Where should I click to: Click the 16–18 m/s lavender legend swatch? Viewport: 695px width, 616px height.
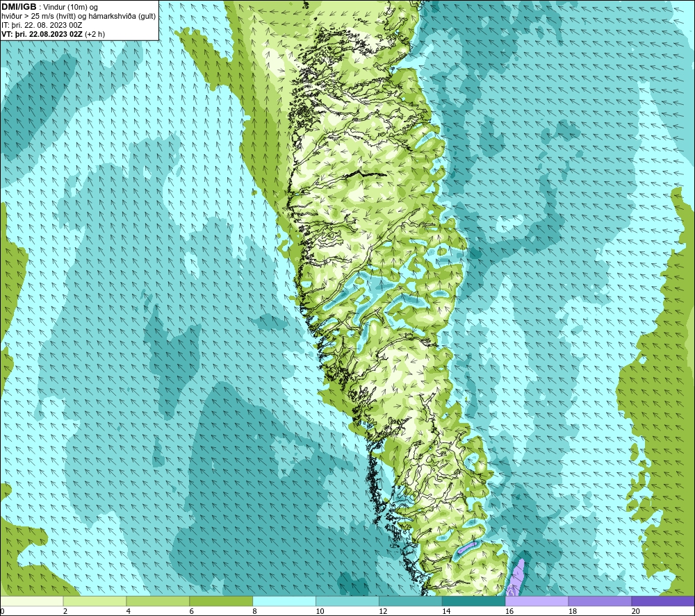pos(537,601)
